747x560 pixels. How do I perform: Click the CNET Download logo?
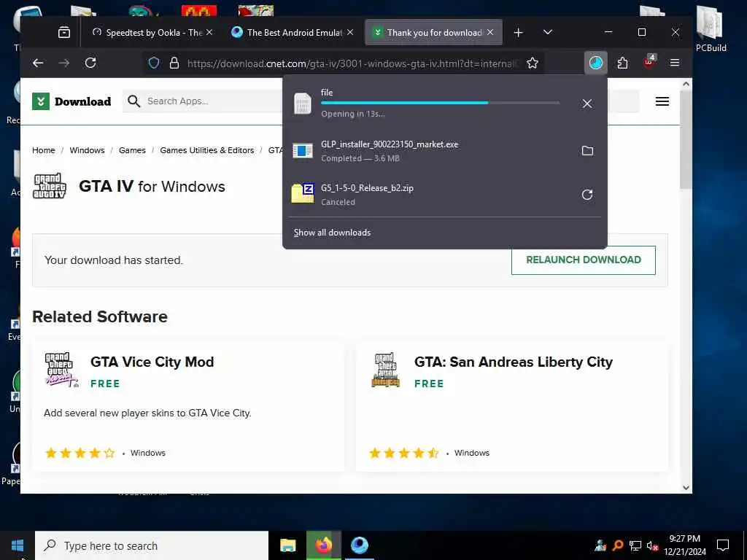[x=72, y=101]
